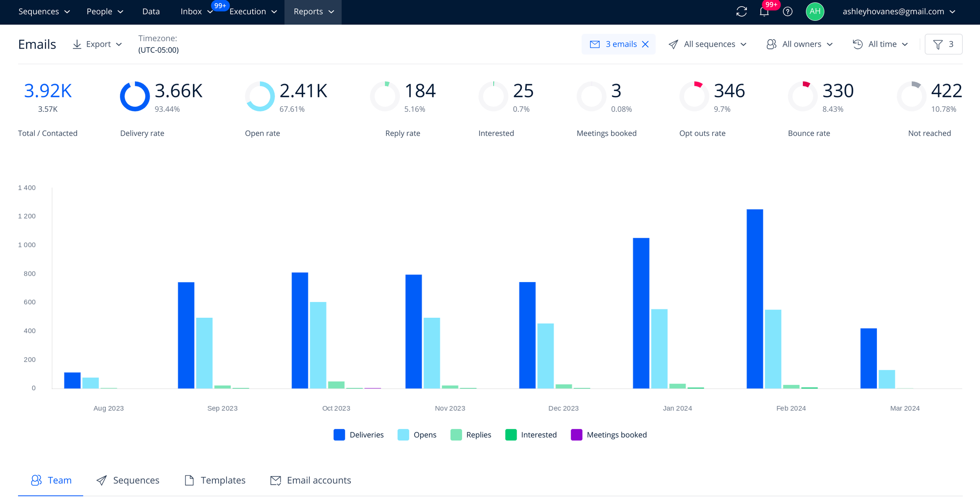Toggle Opens series in chart legend
The image size is (980, 497).
pos(417,435)
